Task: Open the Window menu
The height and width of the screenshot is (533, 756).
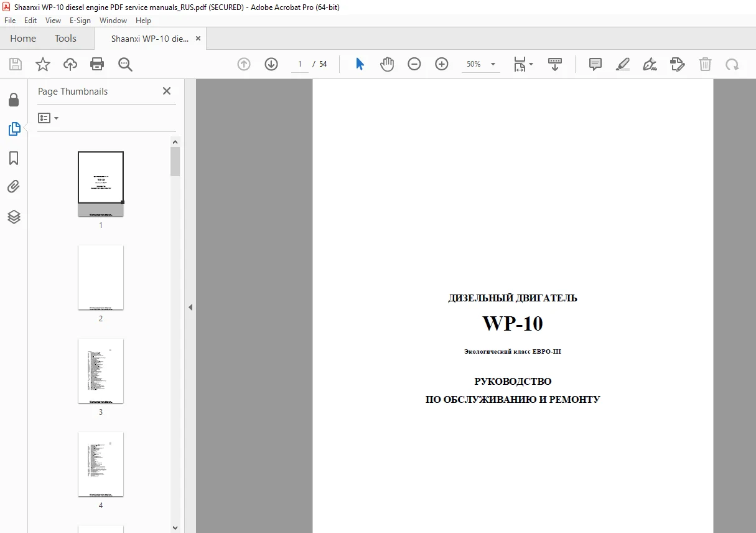Action: click(x=113, y=21)
